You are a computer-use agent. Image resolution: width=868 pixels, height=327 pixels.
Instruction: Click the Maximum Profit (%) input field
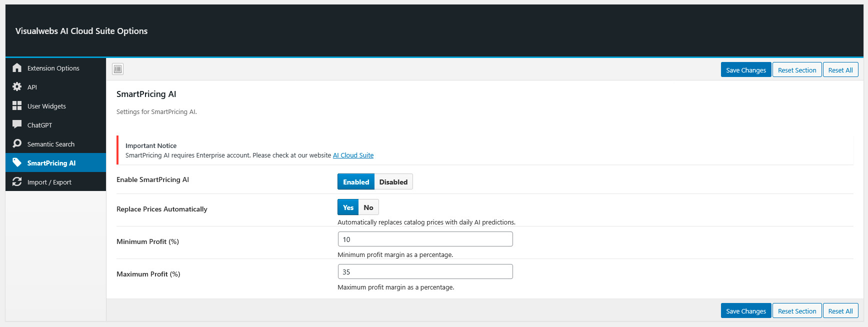point(425,271)
